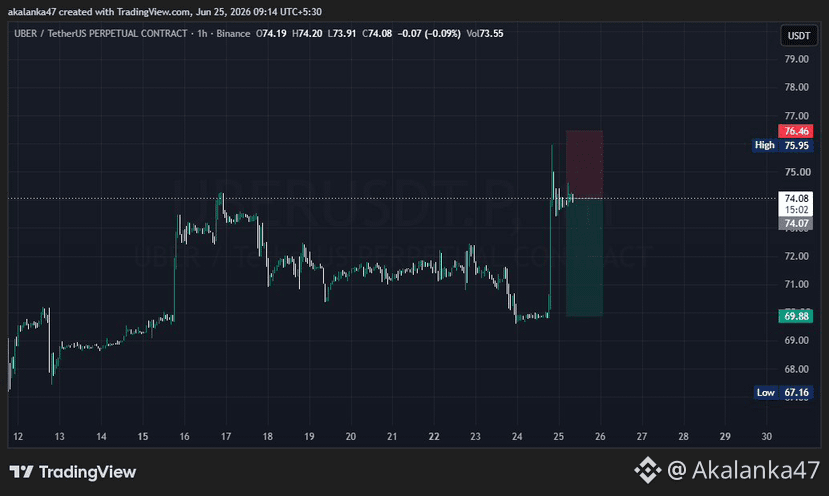Click the 78.00 price axis label
Image resolution: width=829 pixels, height=496 pixels.
pyautogui.click(x=796, y=87)
